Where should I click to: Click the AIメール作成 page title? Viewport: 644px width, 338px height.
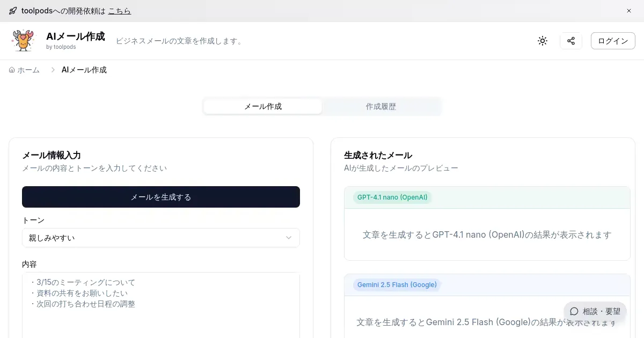click(76, 36)
